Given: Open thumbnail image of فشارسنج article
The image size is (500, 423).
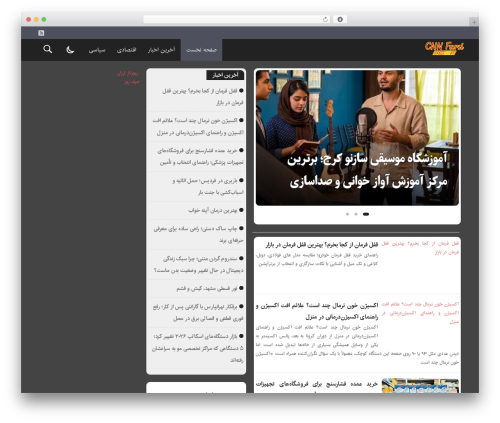Looking at the screenshot, I should pyautogui.click(x=420, y=386).
